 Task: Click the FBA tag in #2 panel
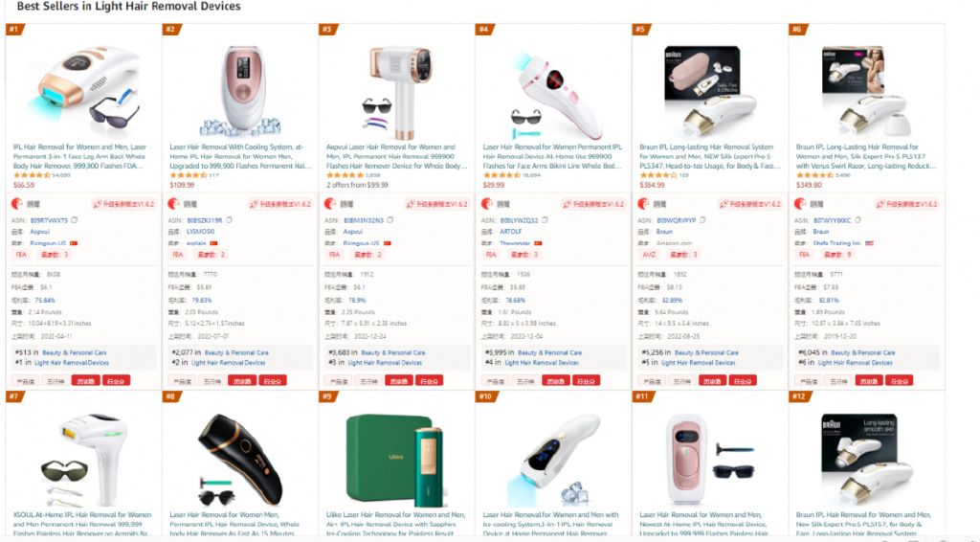pos(178,255)
